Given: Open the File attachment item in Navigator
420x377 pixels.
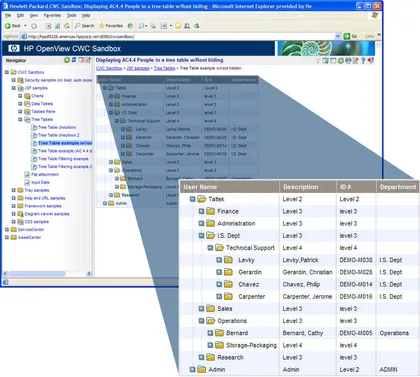Looking at the screenshot, I should (45, 174).
